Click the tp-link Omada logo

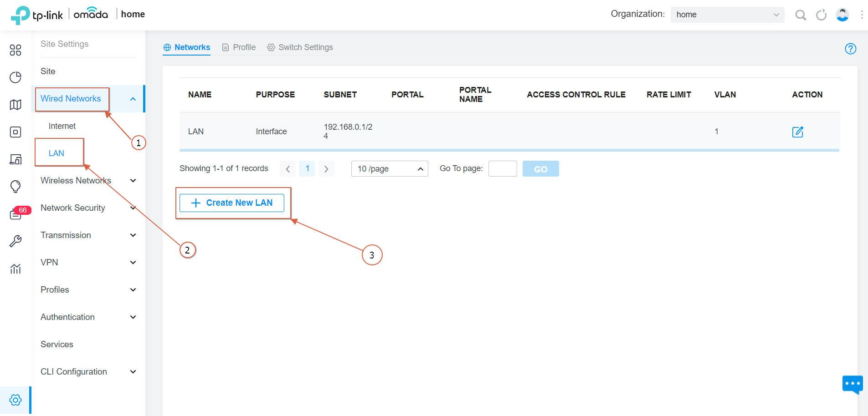(59, 15)
